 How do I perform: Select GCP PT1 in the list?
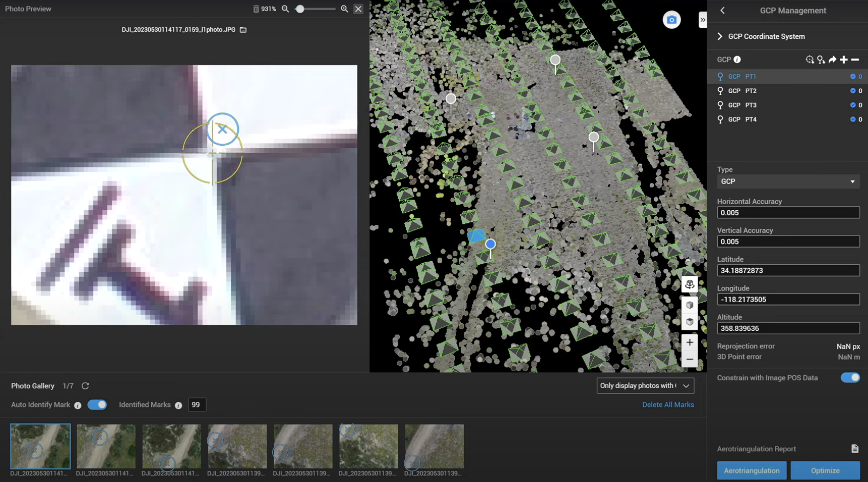click(787, 77)
